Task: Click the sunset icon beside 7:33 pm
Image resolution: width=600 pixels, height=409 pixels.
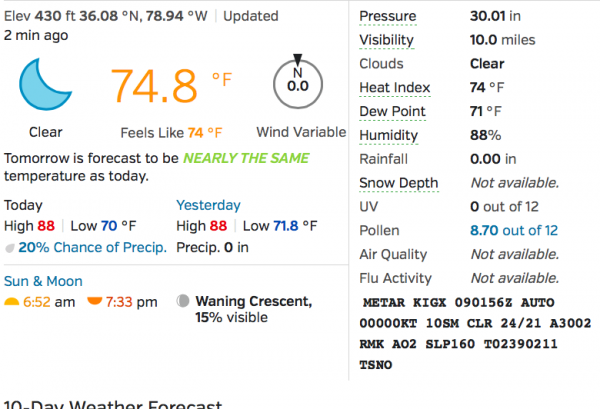Action: [94, 301]
